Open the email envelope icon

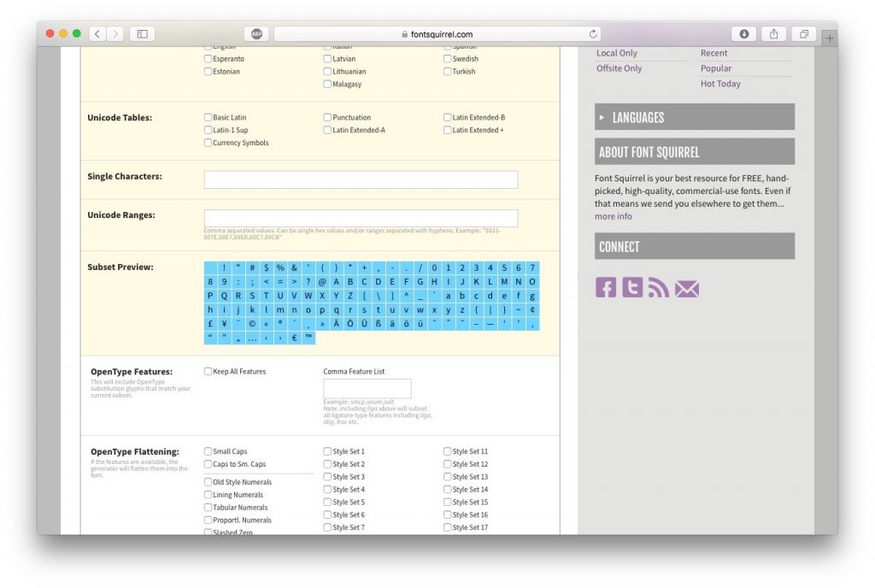[687, 288]
